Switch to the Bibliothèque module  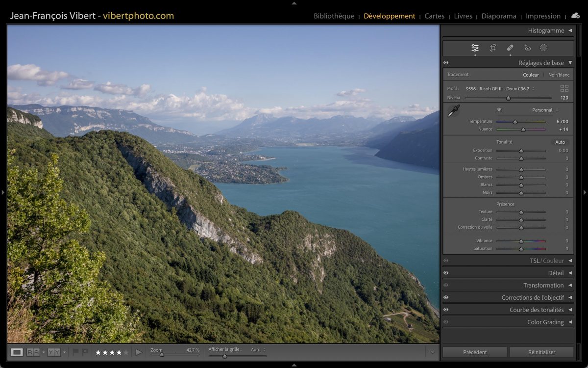pos(334,16)
